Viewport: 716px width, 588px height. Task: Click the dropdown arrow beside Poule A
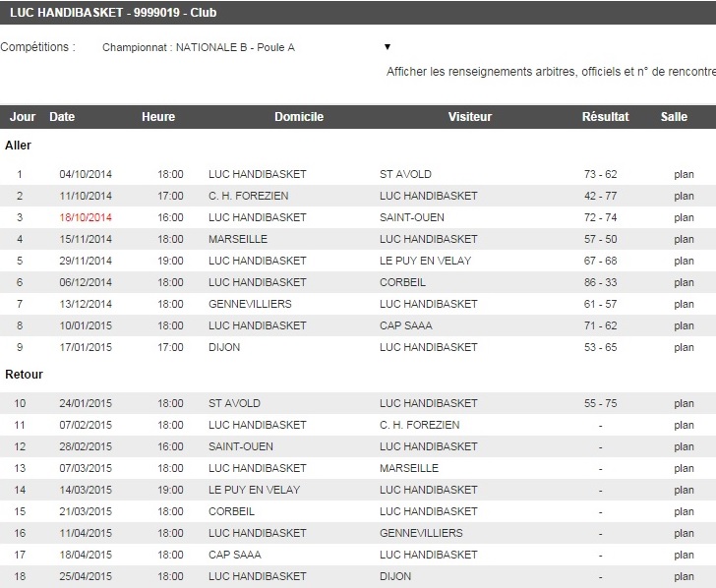[388, 47]
